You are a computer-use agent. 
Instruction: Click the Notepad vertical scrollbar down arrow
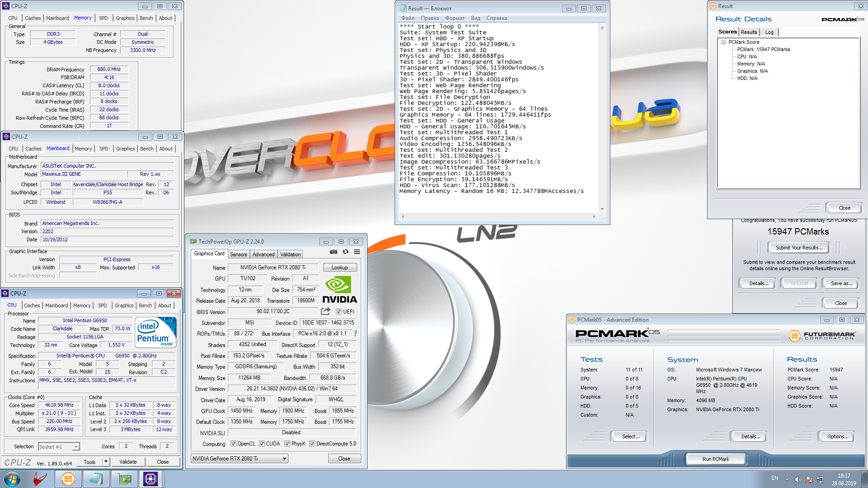tap(602, 209)
